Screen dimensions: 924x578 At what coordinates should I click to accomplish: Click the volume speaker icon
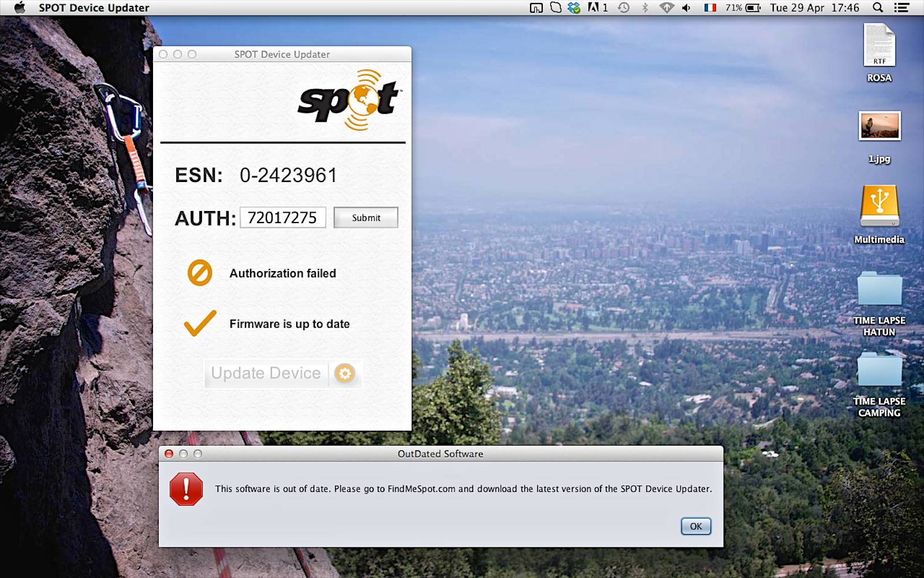686,8
